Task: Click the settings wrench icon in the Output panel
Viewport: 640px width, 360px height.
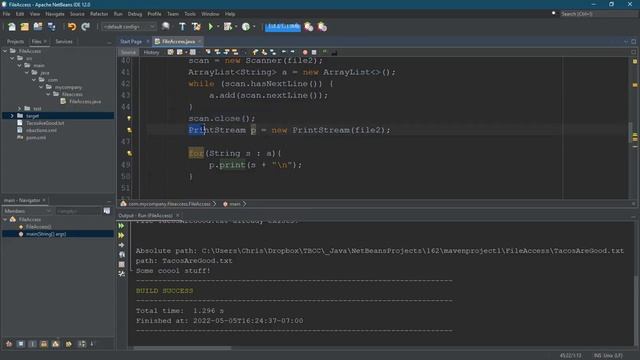Action: pyautogui.click(x=121, y=274)
